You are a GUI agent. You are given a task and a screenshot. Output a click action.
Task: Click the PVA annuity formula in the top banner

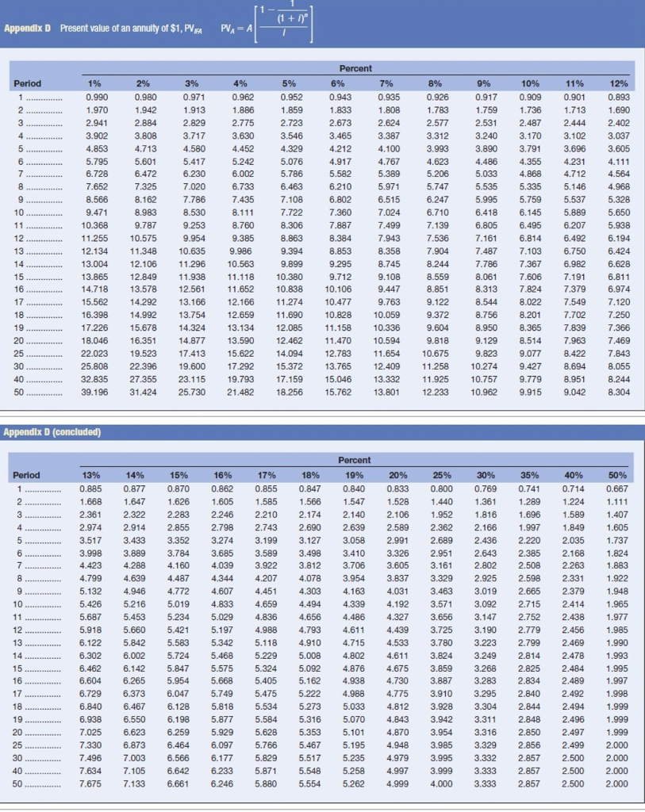(267, 23)
